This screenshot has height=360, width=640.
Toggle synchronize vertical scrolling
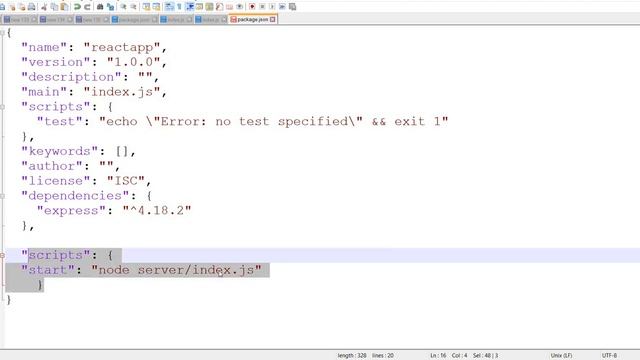146,7
